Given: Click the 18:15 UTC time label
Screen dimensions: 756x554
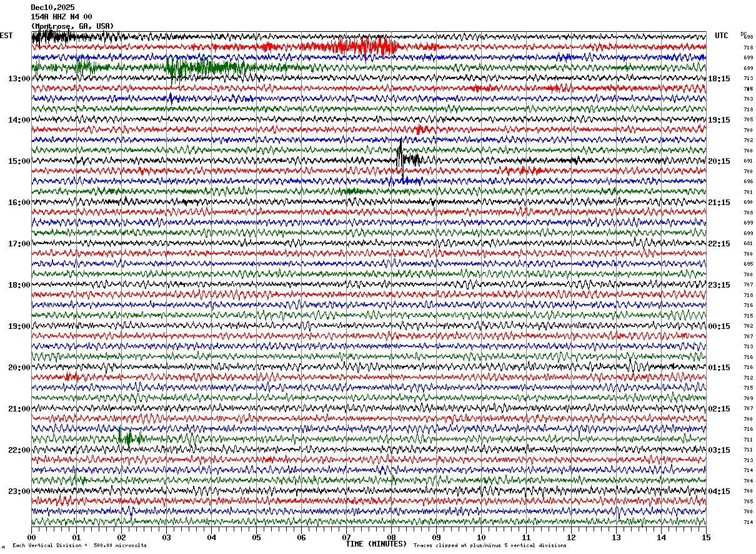Looking at the screenshot, I should coord(719,79).
